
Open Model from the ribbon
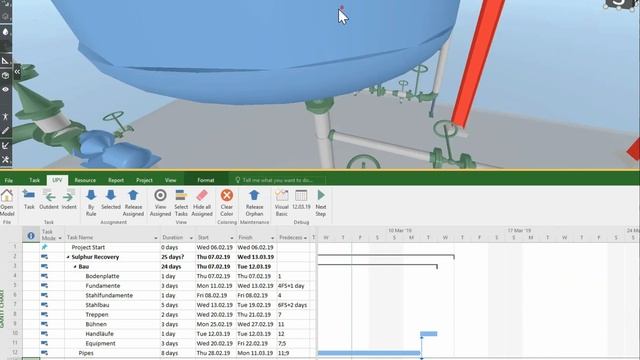coord(7,202)
